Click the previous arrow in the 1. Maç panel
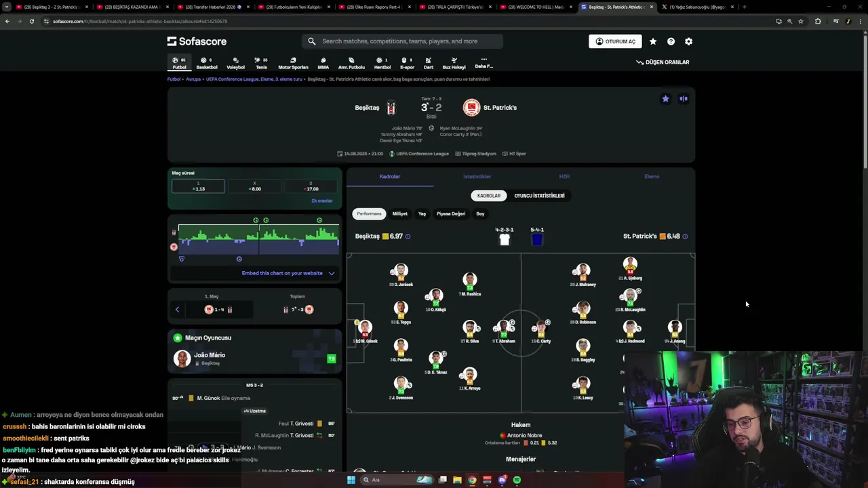 [x=177, y=310]
